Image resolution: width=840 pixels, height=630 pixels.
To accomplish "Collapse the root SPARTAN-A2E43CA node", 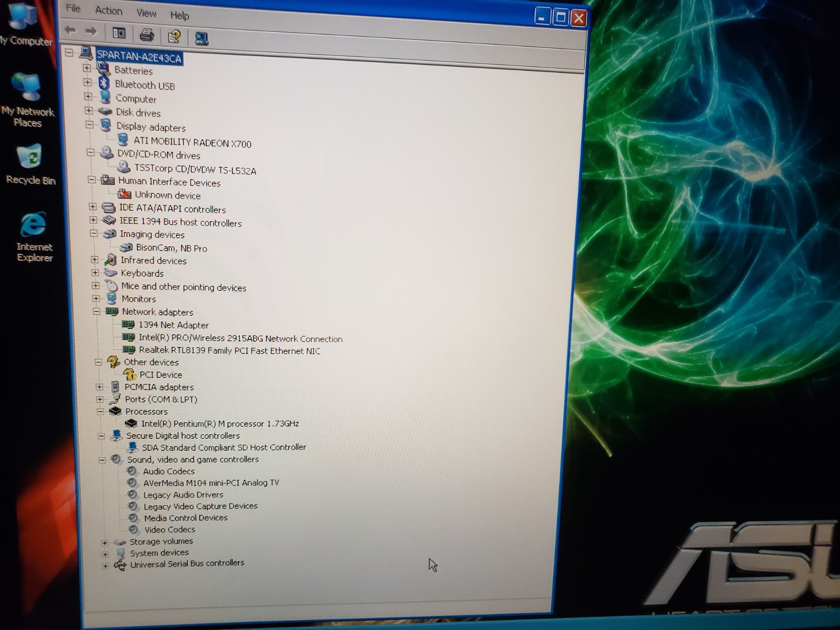I will point(69,52).
